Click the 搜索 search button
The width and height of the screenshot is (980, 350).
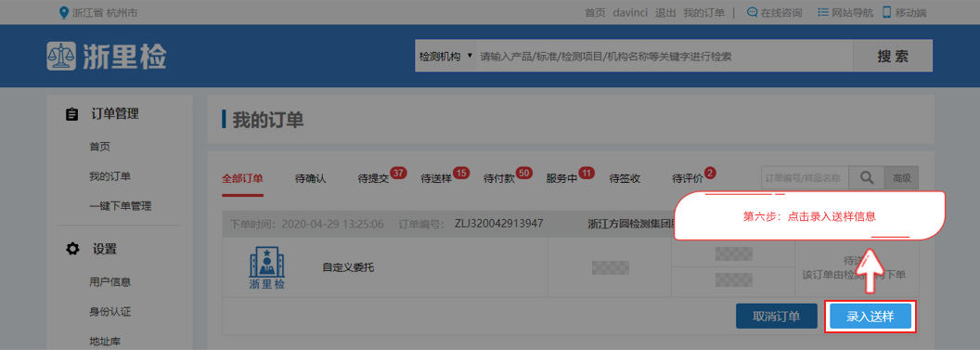click(893, 57)
